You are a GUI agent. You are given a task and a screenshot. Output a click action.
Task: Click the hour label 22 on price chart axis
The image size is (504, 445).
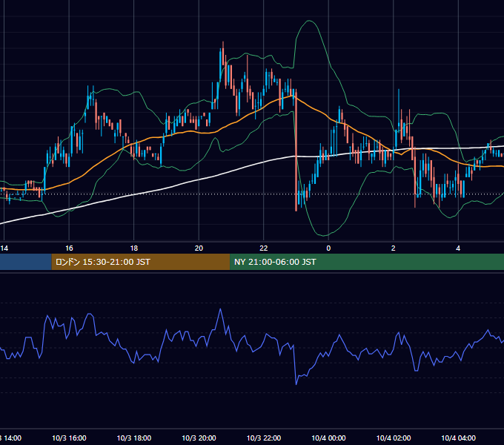click(x=264, y=248)
